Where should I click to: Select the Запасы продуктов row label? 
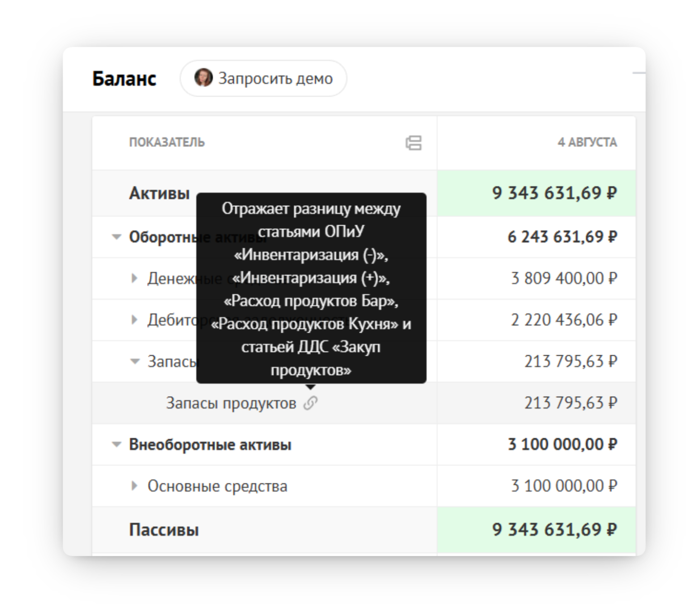coord(231,403)
